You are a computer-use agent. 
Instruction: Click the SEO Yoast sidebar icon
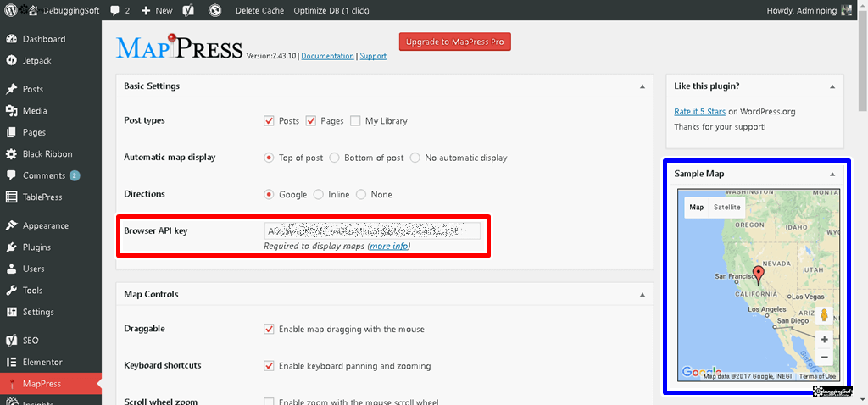(11, 341)
